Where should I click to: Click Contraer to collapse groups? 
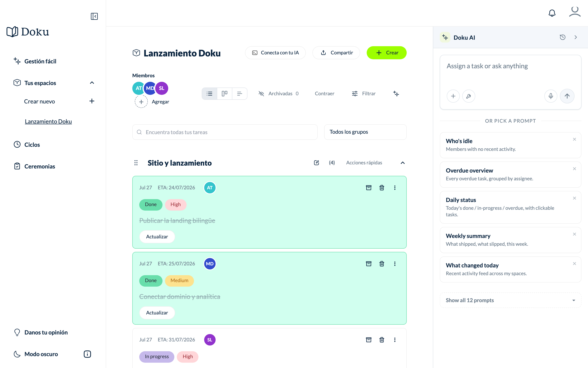[x=324, y=93]
